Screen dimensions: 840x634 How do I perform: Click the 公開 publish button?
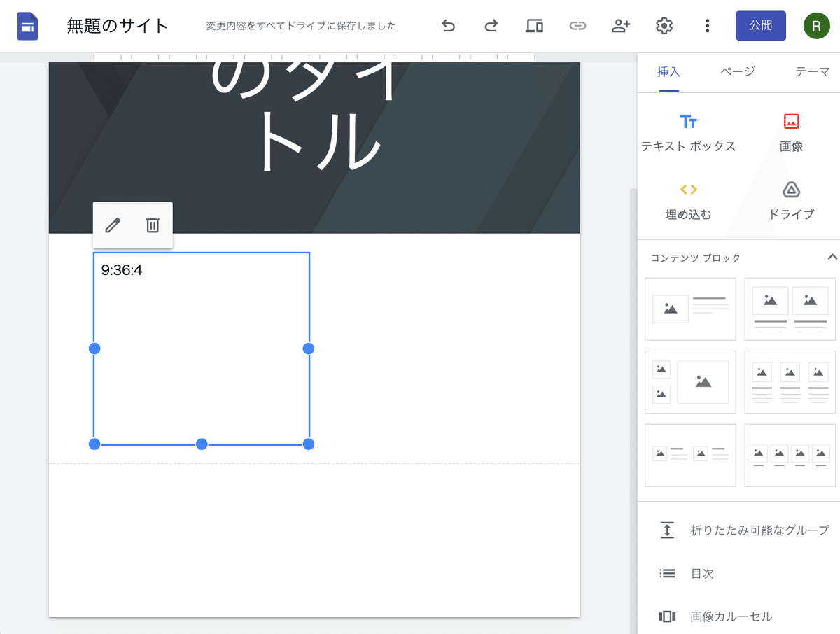click(x=761, y=26)
